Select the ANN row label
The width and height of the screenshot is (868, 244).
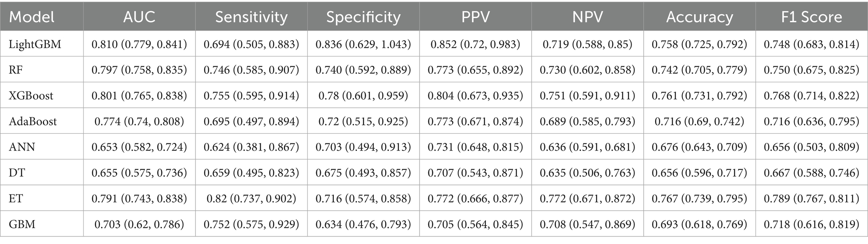click(x=22, y=147)
